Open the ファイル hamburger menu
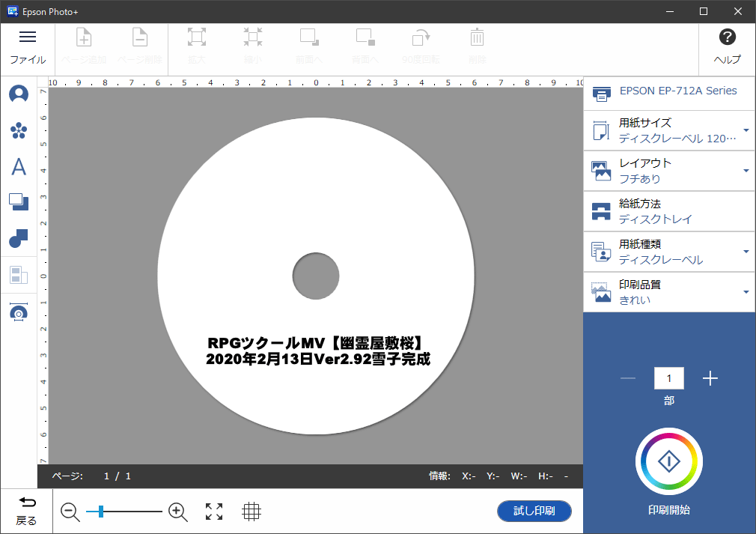Screen dimensions: 756x534 click(x=28, y=48)
